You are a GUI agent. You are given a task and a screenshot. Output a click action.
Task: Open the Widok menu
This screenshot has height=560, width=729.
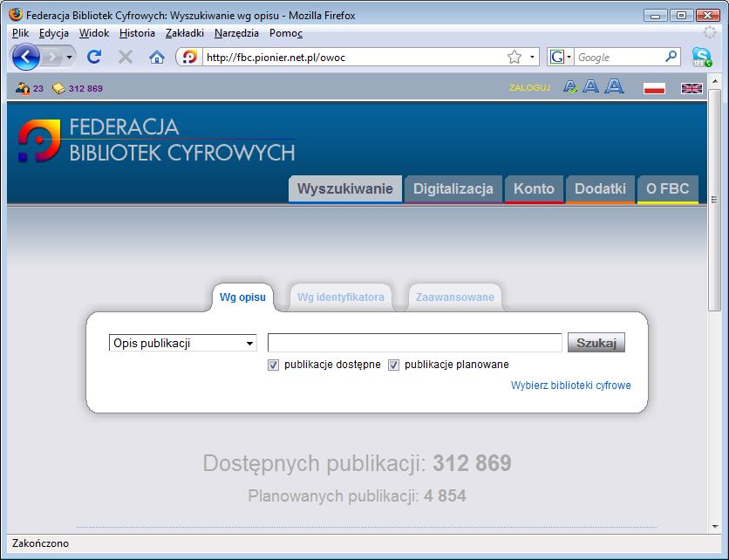tap(94, 33)
